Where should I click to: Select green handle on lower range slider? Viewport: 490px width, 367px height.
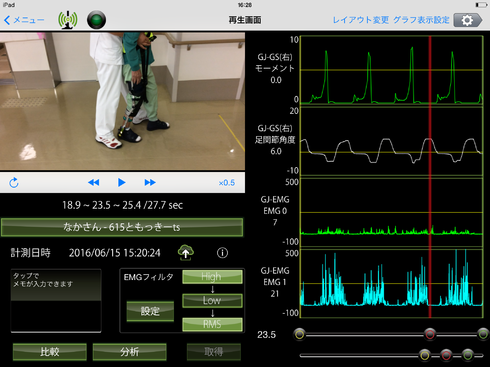coord(468,355)
